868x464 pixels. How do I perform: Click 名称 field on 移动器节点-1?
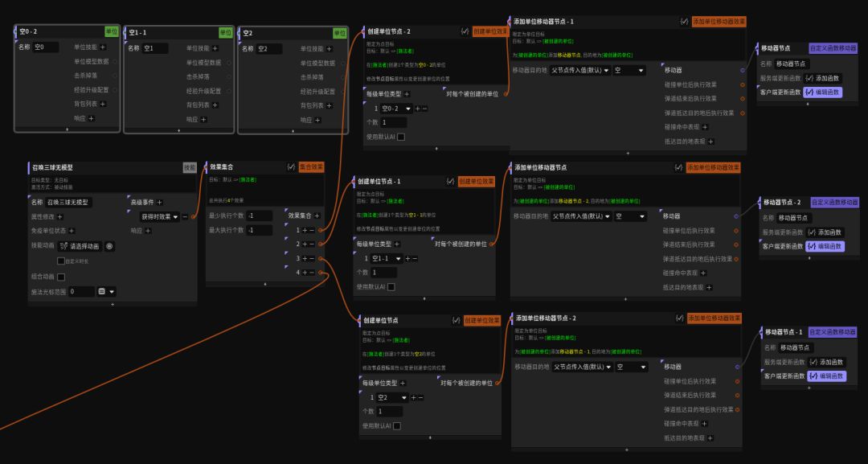point(796,347)
